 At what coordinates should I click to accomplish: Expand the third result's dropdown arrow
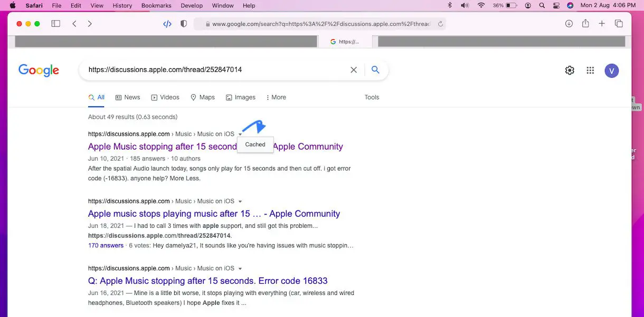tap(240, 268)
